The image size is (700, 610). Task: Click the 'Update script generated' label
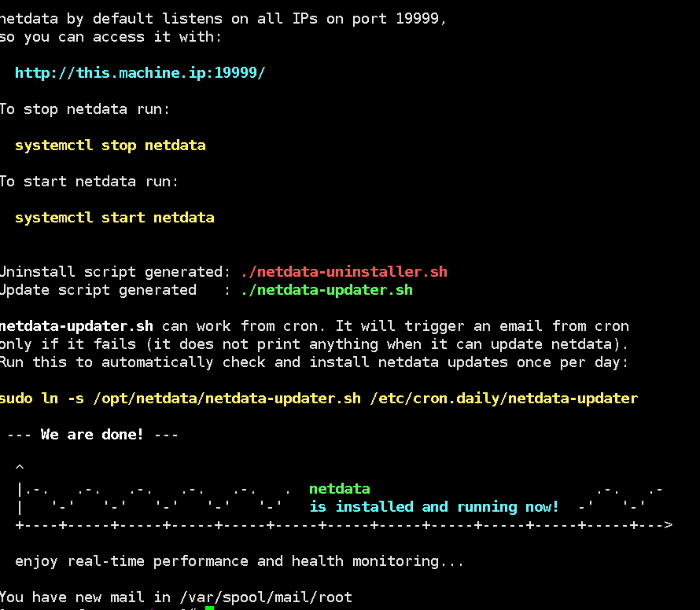point(98,290)
